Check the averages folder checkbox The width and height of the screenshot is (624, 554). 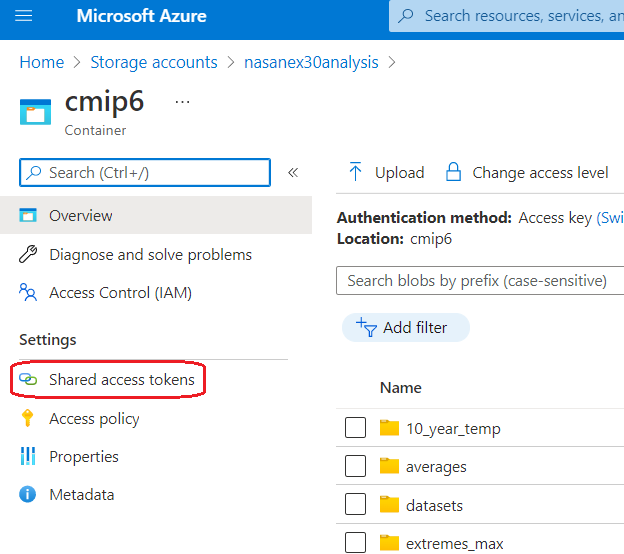pos(355,466)
